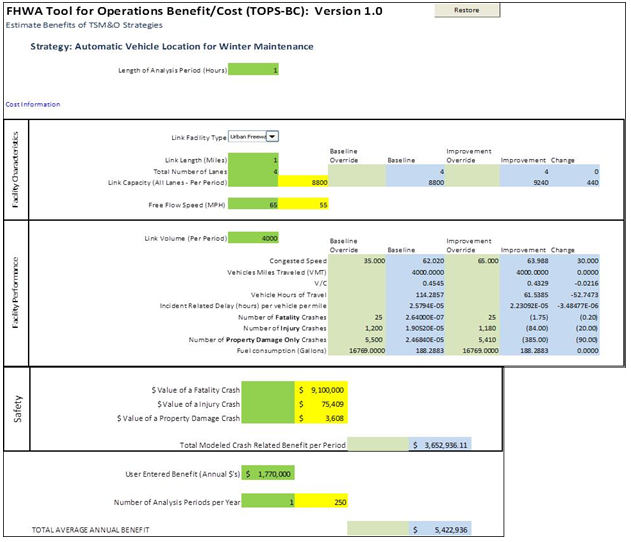Screen dimensions: 631x542
Task: Select the Number of Analysis Periods per Year input
Action: [x=268, y=501]
